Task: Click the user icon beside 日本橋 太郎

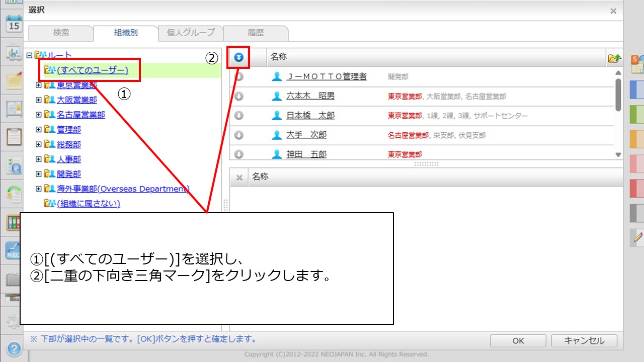Action: [277, 116]
